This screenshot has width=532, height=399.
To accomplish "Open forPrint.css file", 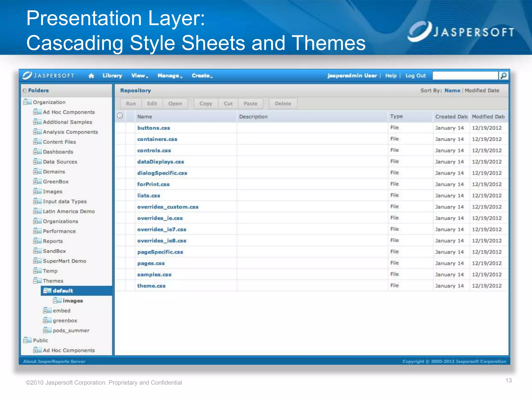I will (153, 184).
